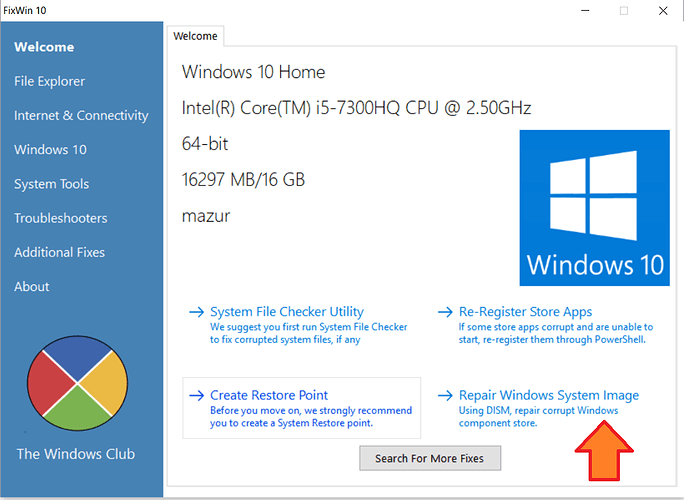Click the Windows 10 logo image
Image resolution: width=684 pixels, height=500 pixels.
(x=595, y=208)
